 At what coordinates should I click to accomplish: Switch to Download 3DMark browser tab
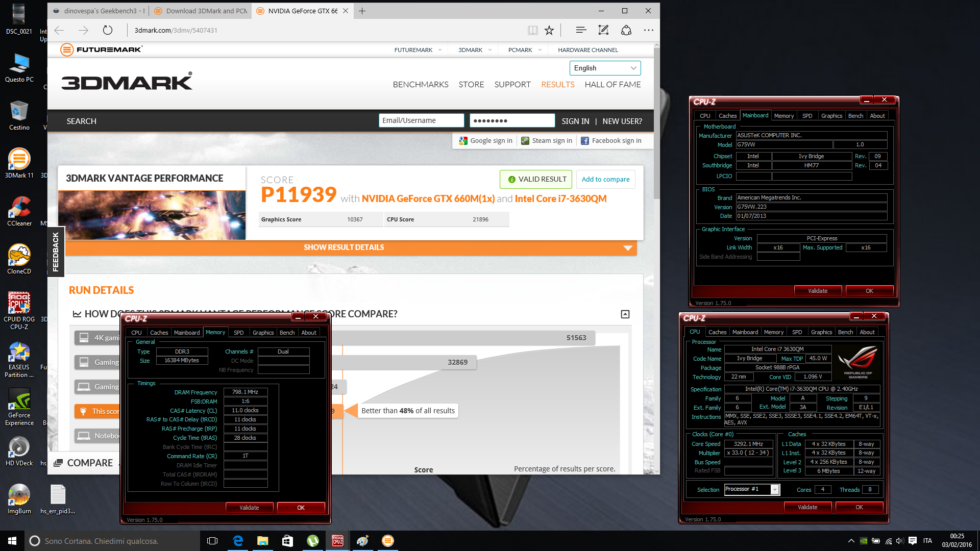(201, 11)
